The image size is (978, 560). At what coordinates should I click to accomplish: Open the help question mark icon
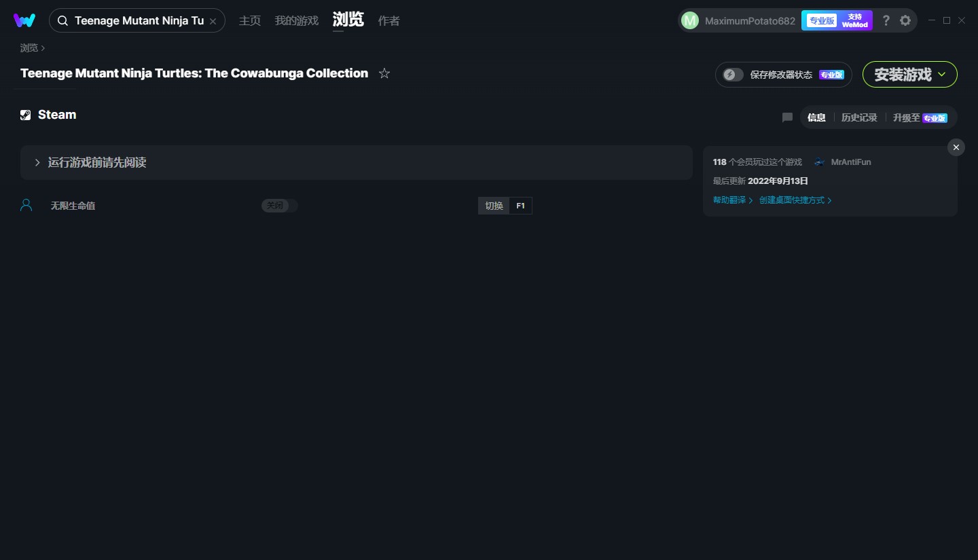(886, 20)
